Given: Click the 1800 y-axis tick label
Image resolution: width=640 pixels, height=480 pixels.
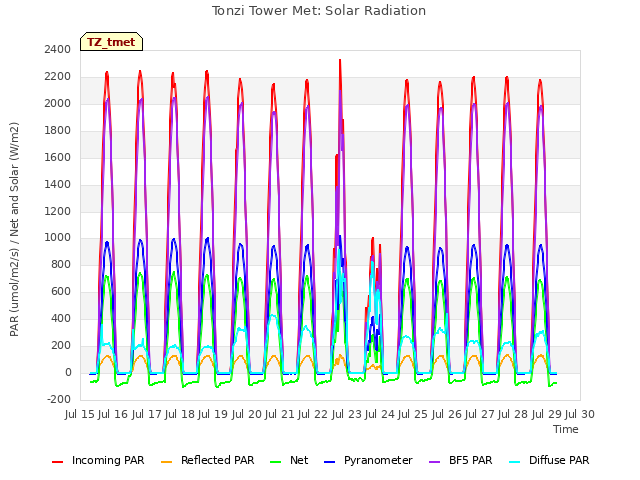Looking at the screenshot, I should [58, 130].
